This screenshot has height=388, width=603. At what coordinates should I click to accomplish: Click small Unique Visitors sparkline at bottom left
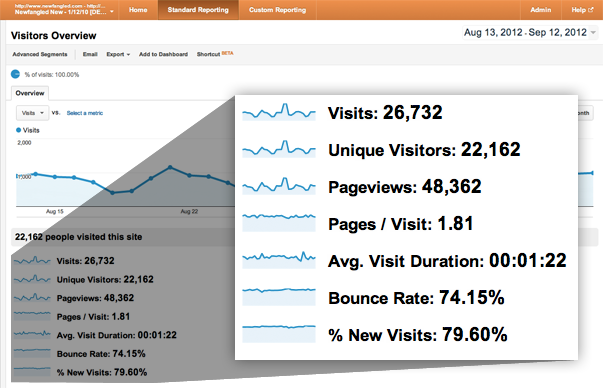click(32, 279)
